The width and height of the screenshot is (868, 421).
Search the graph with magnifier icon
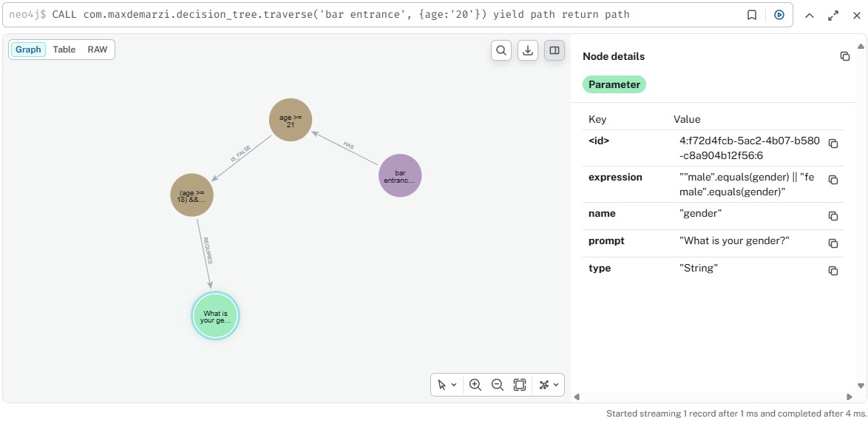(501, 50)
